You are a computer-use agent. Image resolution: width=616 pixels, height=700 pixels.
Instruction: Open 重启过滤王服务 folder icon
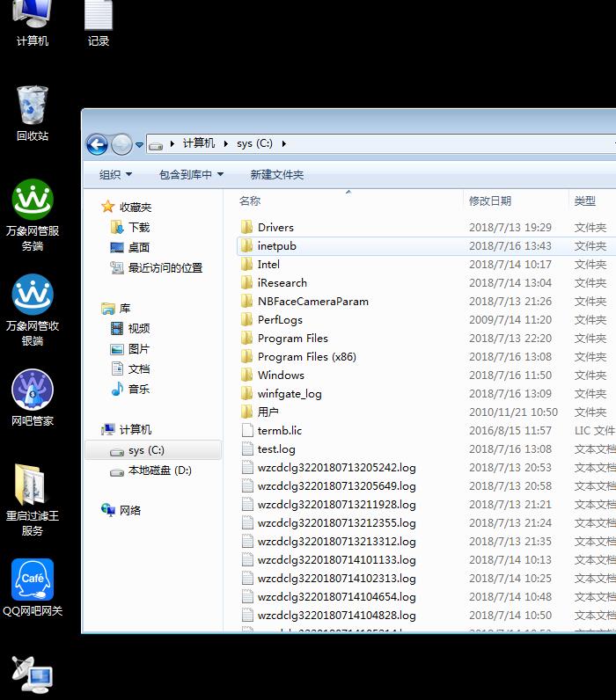(33, 499)
